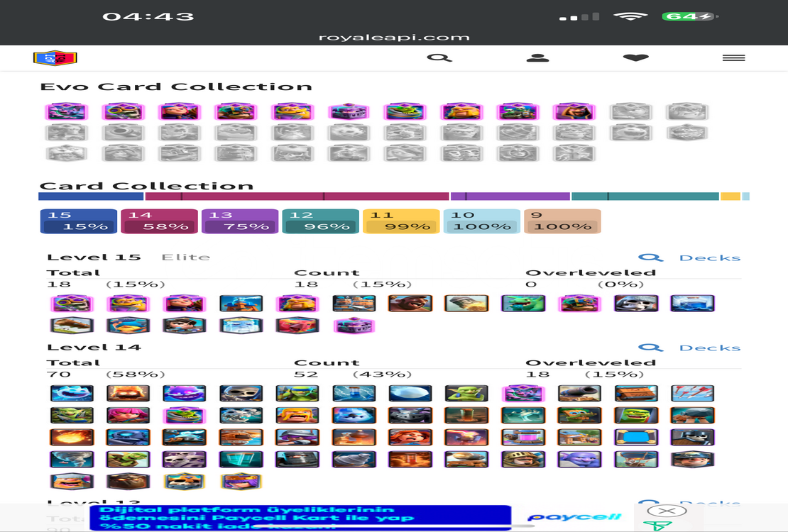This screenshot has height=532, width=788.
Task: Open Decks link for Level 14
Action: [x=710, y=348]
